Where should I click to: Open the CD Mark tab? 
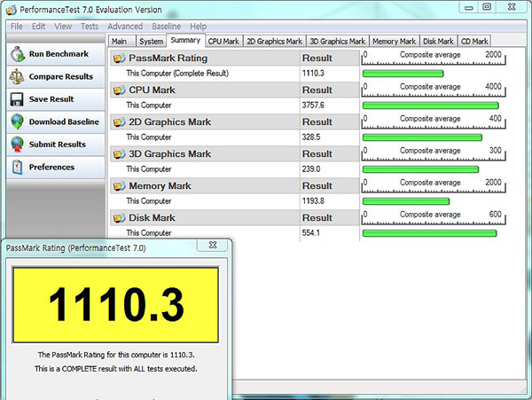pyautogui.click(x=474, y=42)
